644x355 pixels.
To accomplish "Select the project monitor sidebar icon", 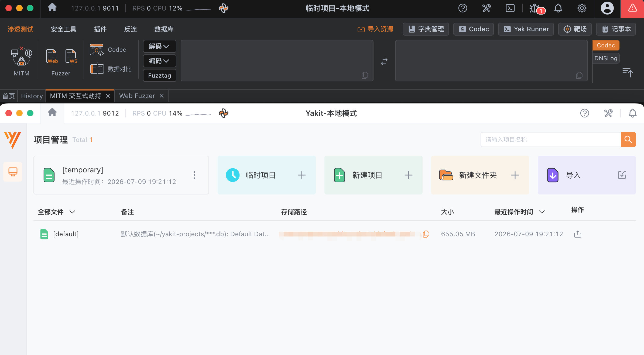I will 13,172.
